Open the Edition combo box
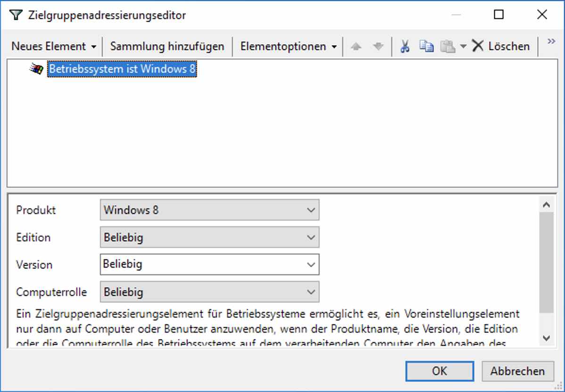The height and width of the screenshot is (392, 565). pos(210,237)
